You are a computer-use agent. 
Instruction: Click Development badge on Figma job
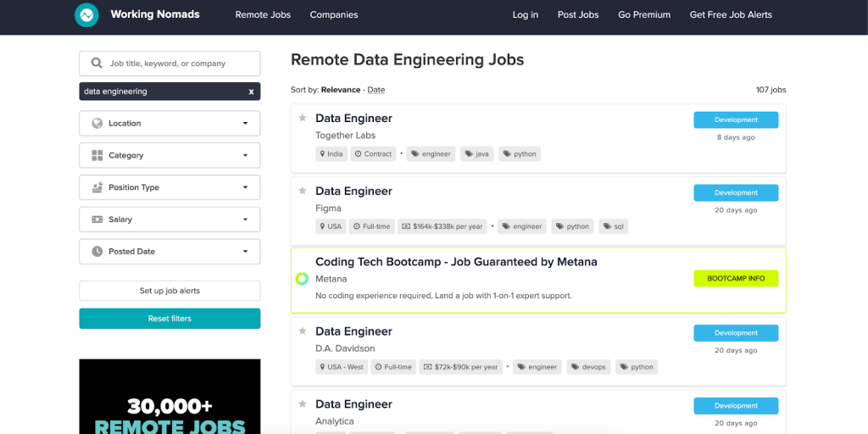(x=736, y=192)
